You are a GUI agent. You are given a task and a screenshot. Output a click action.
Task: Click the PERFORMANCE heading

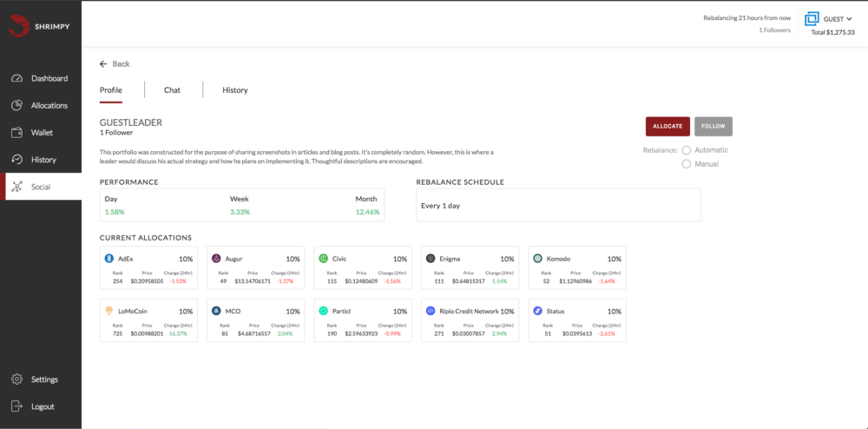[129, 181]
